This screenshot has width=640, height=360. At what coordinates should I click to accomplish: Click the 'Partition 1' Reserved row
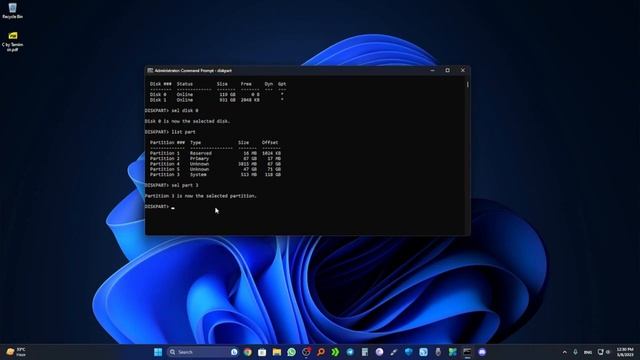(x=215, y=153)
